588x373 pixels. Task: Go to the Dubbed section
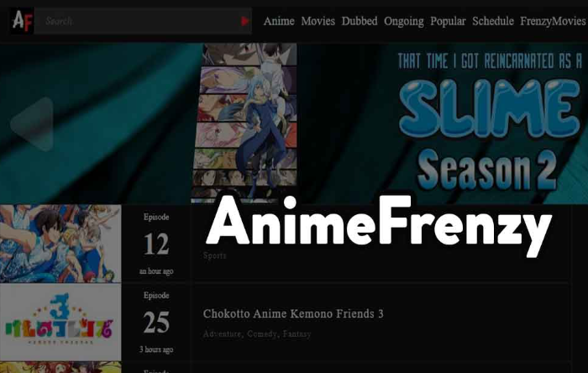[x=360, y=21]
